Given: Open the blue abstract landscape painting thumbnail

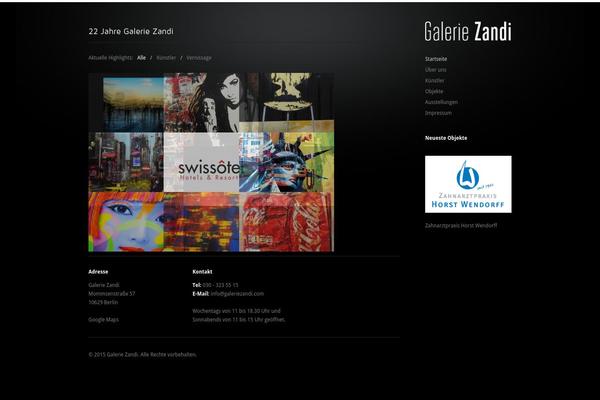Looking at the screenshot, I should click(126, 103).
